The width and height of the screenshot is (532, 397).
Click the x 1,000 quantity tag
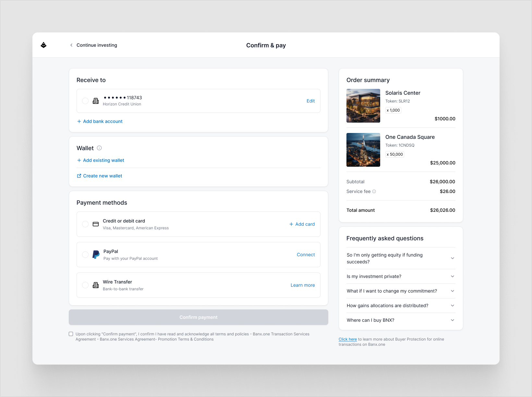(x=393, y=110)
